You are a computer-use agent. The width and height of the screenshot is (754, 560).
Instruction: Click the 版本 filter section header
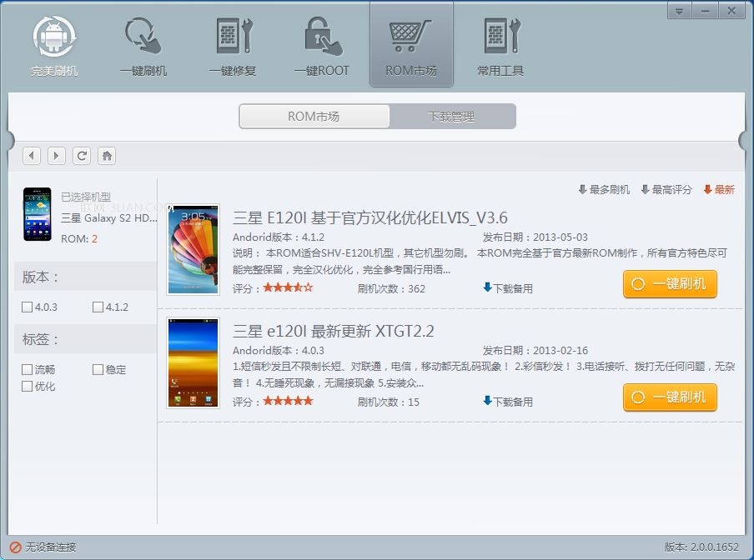(86, 277)
